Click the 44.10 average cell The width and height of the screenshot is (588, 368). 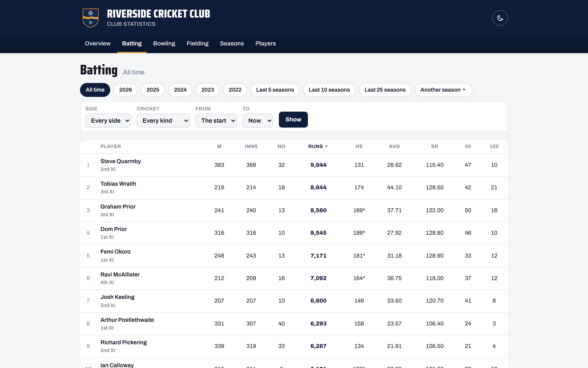tap(394, 187)
